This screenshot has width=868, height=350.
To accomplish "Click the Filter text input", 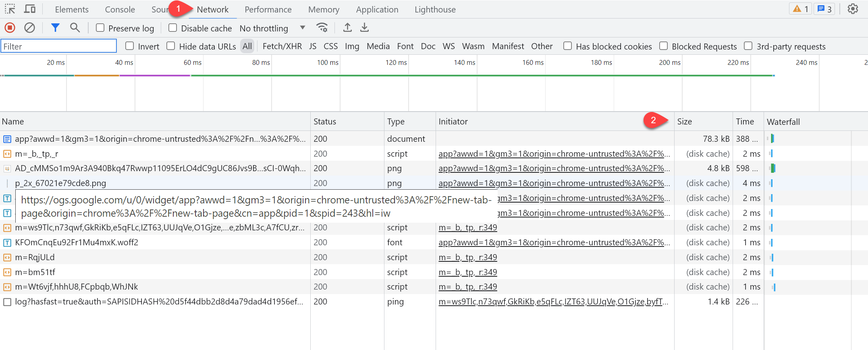I will pyautogui.click(x=59, y=46).
